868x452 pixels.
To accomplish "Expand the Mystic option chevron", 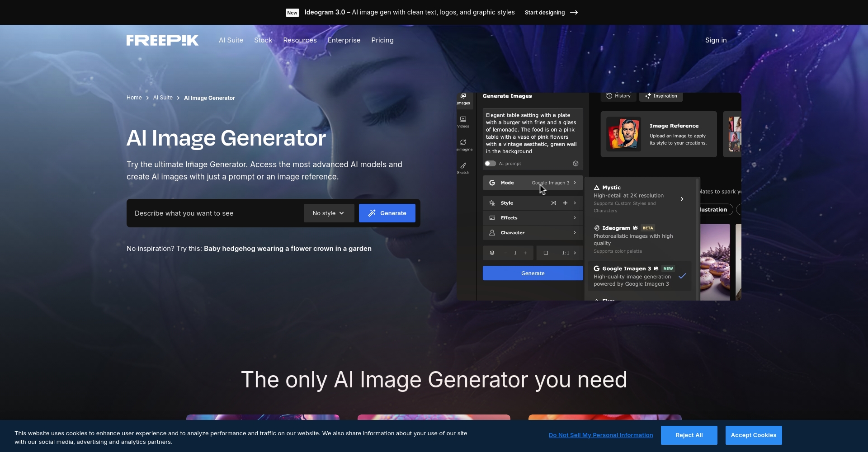I will click(x=682, y=199).
